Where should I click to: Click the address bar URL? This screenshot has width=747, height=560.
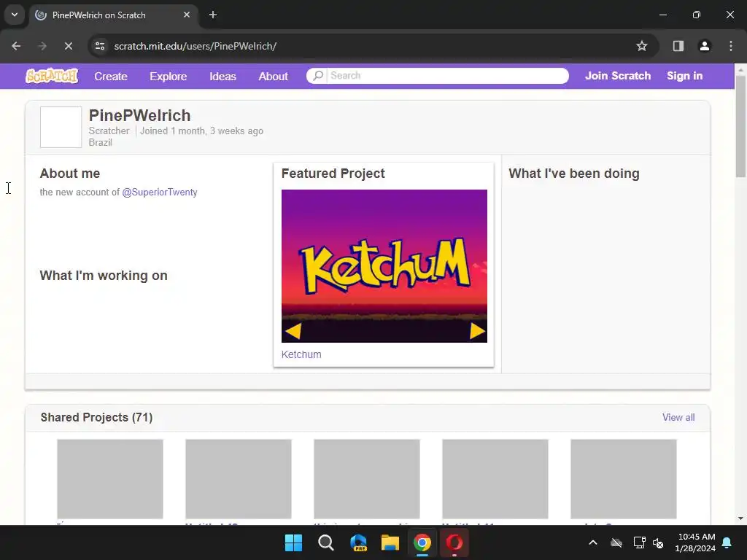pos(196,46)
